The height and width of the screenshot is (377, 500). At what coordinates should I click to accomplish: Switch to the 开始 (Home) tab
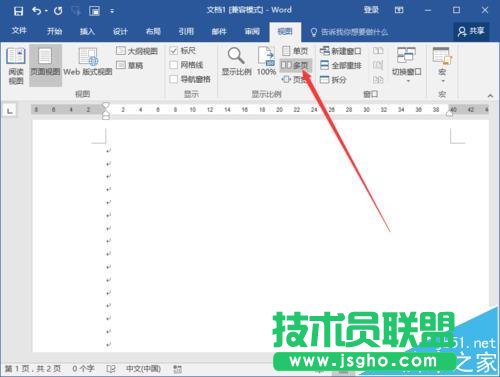[x=54, y=32]
